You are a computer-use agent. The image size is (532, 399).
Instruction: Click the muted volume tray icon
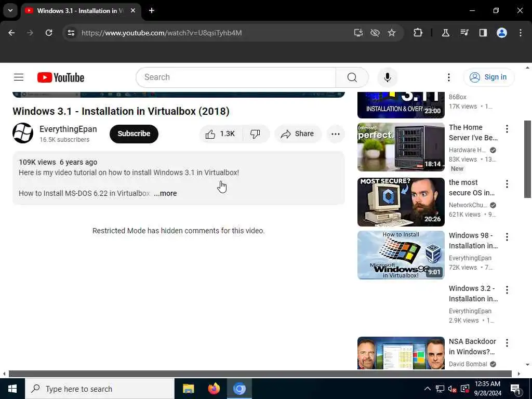[x=452, y=389]
